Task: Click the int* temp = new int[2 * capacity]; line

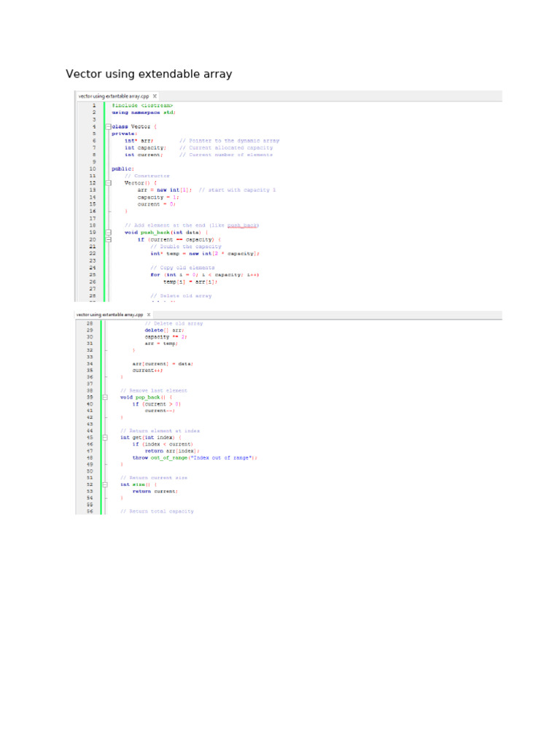Action: 205,254
